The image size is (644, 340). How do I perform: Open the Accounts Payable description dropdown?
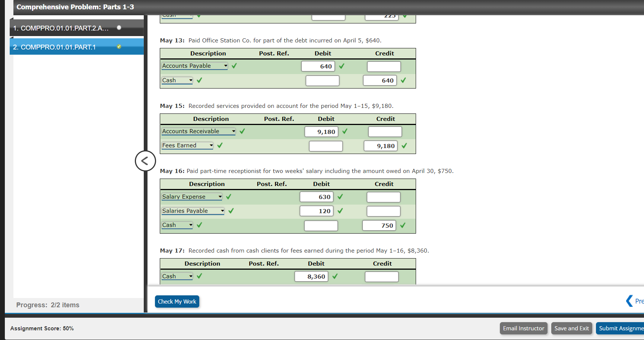tap(194, 66)
